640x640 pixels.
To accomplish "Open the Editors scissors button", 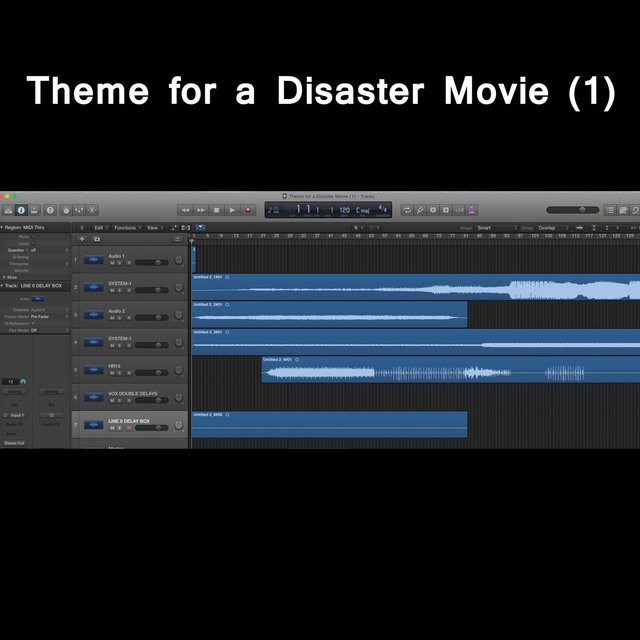I will click(x=92, y=210).
